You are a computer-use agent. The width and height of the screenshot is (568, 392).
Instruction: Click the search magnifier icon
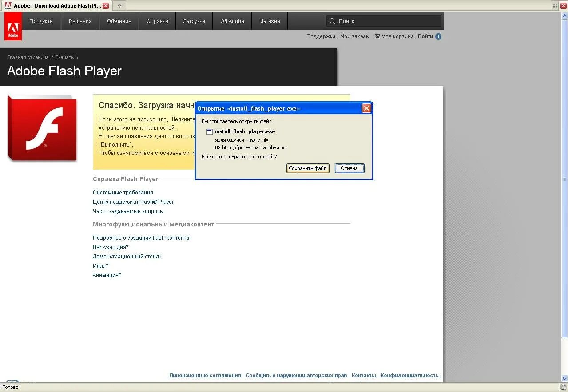(332, 21)
